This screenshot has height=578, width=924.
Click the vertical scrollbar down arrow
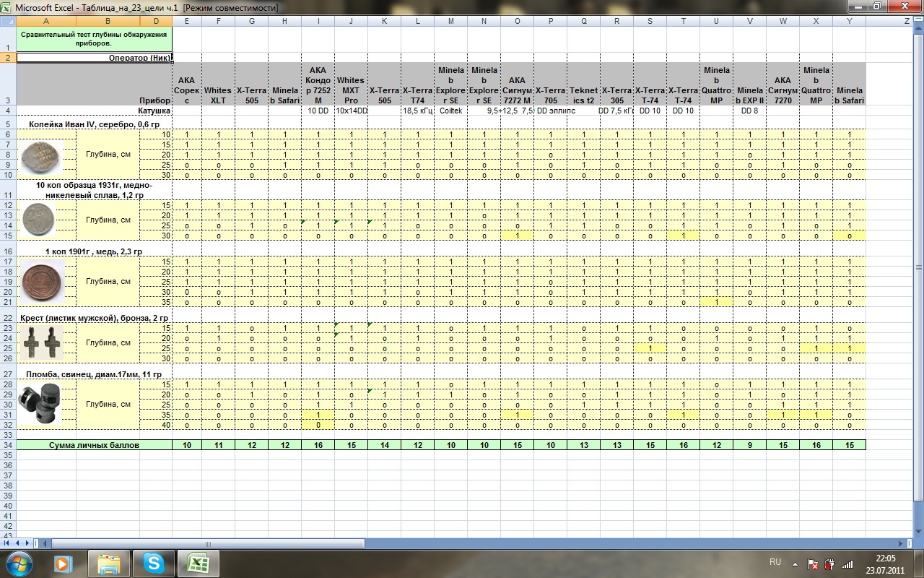918,532
